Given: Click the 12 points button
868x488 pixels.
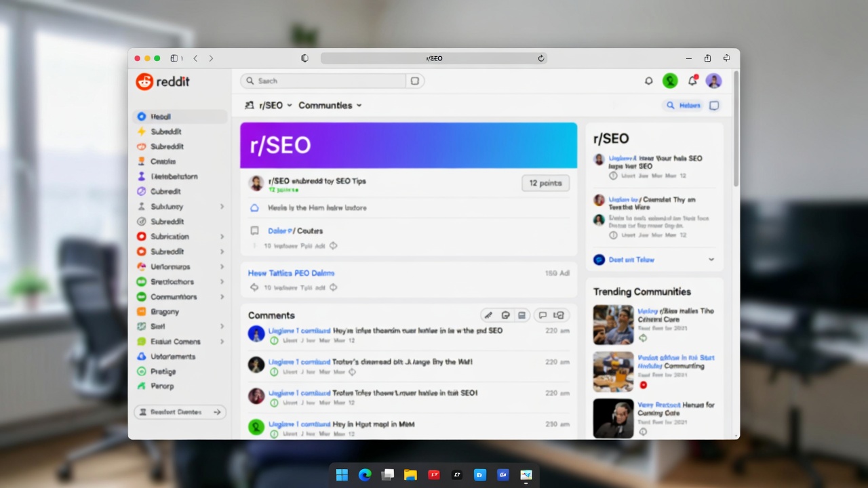Looking at the screenshot, I should tap(545, 183).
